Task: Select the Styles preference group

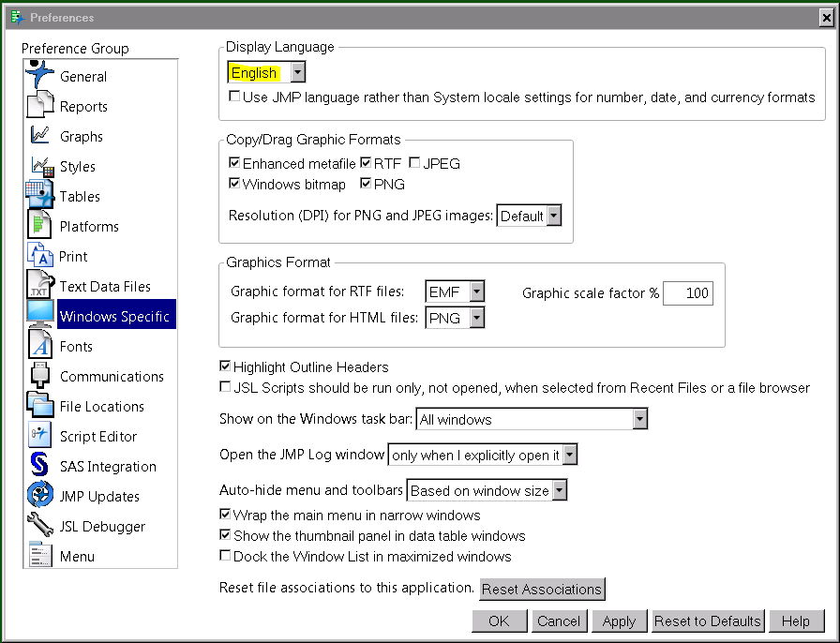Action: coord(78,167)
